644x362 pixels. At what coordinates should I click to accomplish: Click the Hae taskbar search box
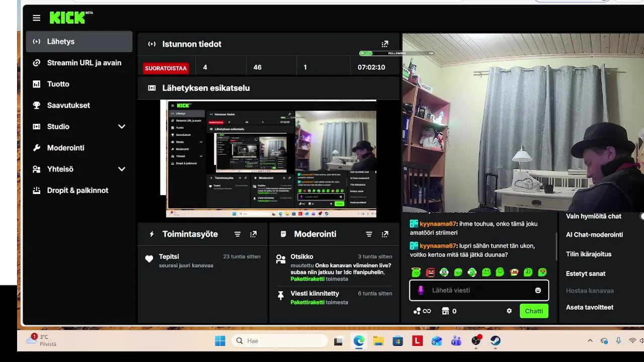pyautogui.click(x=280, y=341)
